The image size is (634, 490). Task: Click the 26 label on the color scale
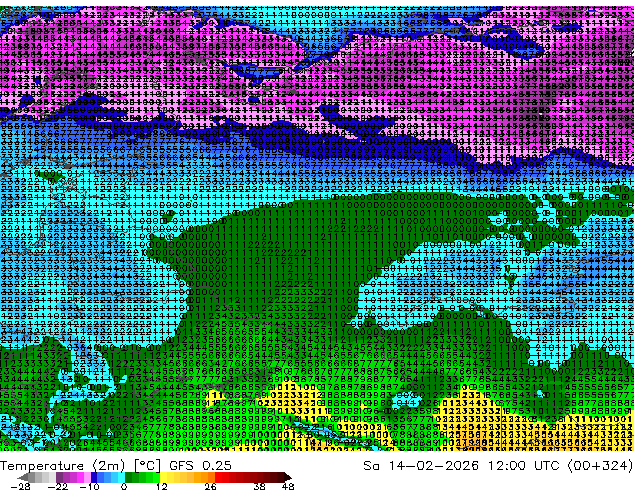210,486
